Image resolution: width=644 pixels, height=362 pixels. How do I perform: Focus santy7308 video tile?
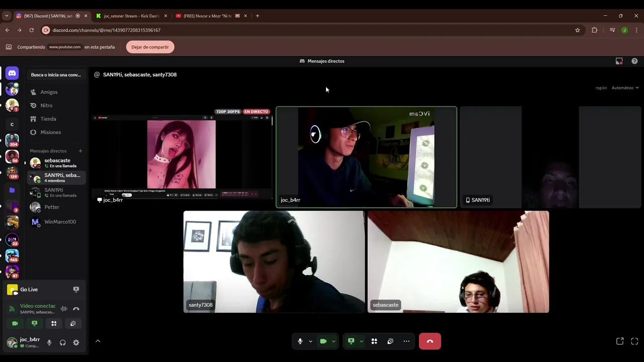coord(274,262)
